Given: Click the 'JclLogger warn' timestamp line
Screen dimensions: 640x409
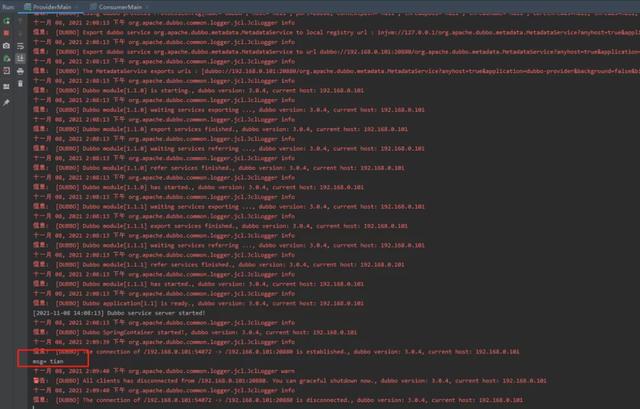Looking at the screenshot, I should point(164,371).
